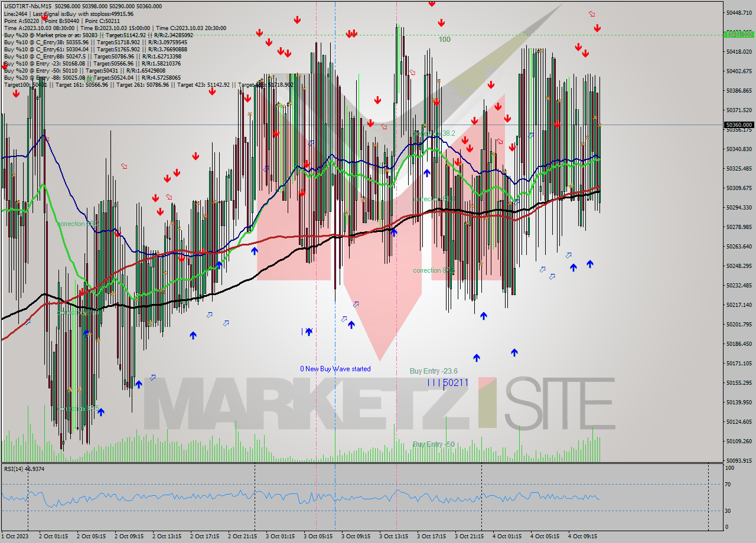Click the '2 Oct 21:15' time label
756x543 pixels.
click(x=242, y=537)
